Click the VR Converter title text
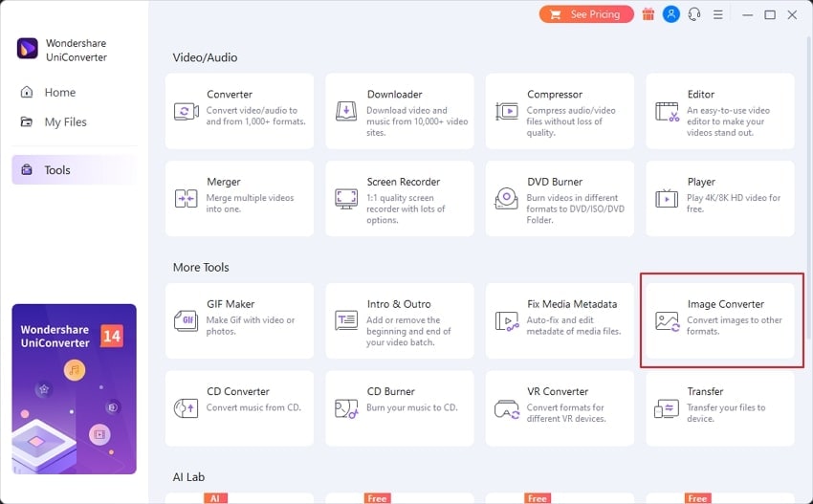 pos(558,391)
